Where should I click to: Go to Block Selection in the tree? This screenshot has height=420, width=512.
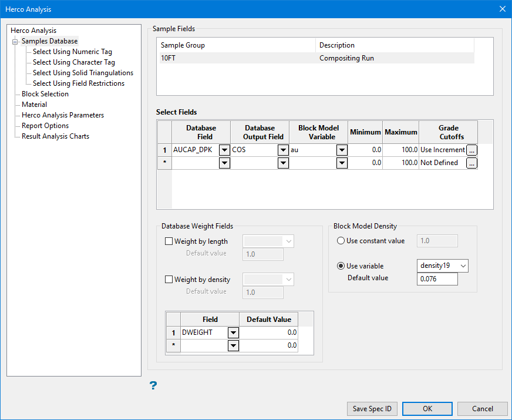point(45,94)
